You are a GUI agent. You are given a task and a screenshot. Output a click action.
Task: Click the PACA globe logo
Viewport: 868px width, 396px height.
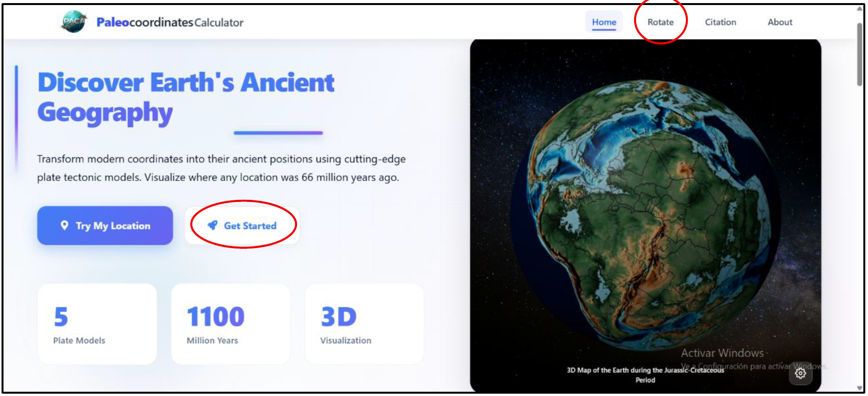click(74, 22)
